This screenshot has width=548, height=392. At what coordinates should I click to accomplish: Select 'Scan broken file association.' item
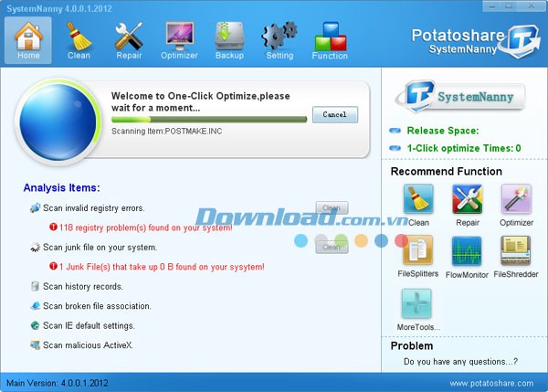pos(97,306)
